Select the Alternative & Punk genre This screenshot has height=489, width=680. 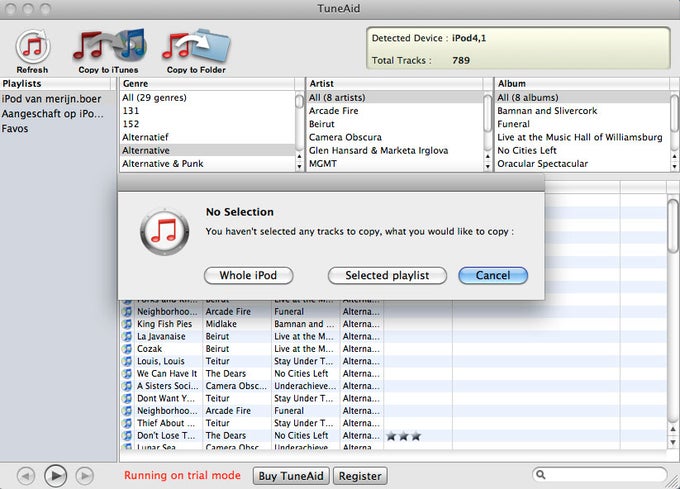[207, 163]
